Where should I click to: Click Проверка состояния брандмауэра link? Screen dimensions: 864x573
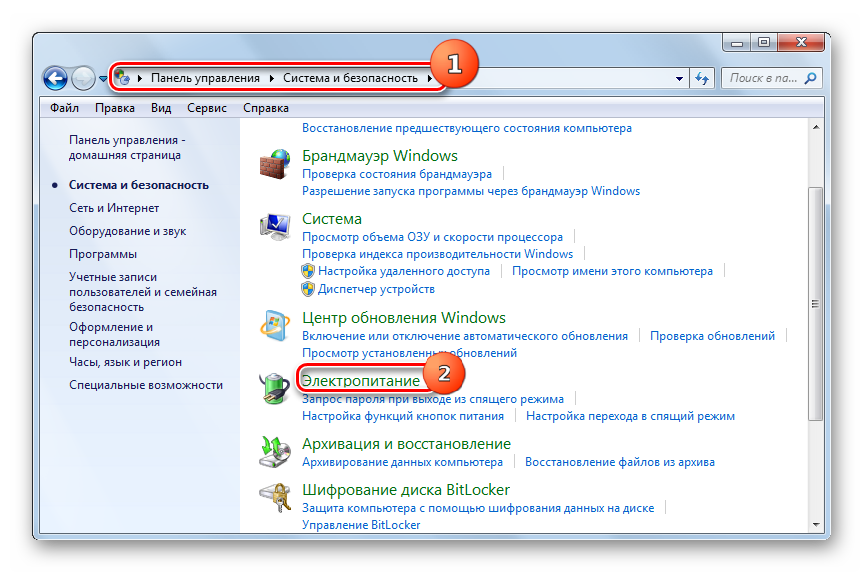pyautogui.click(x=397, y=174)
